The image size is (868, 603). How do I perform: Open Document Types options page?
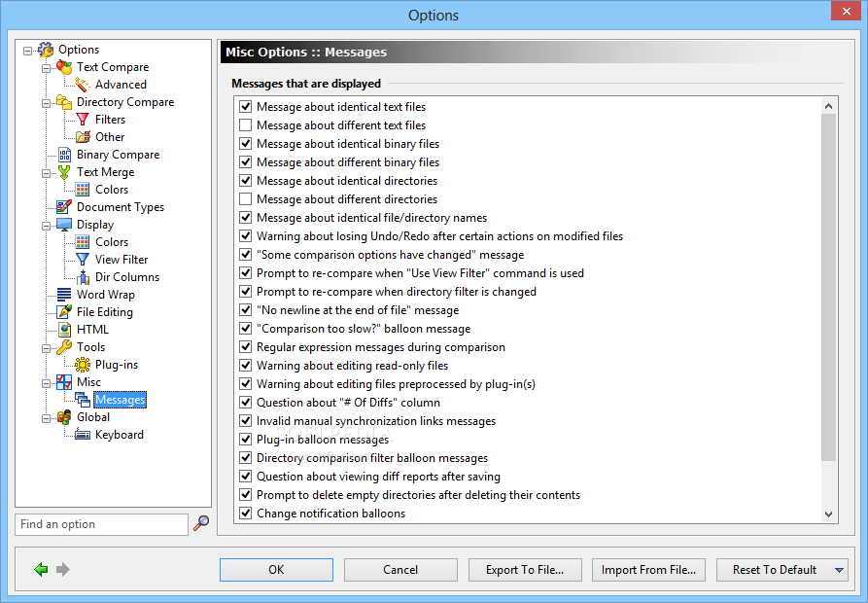tap(121, 207)
